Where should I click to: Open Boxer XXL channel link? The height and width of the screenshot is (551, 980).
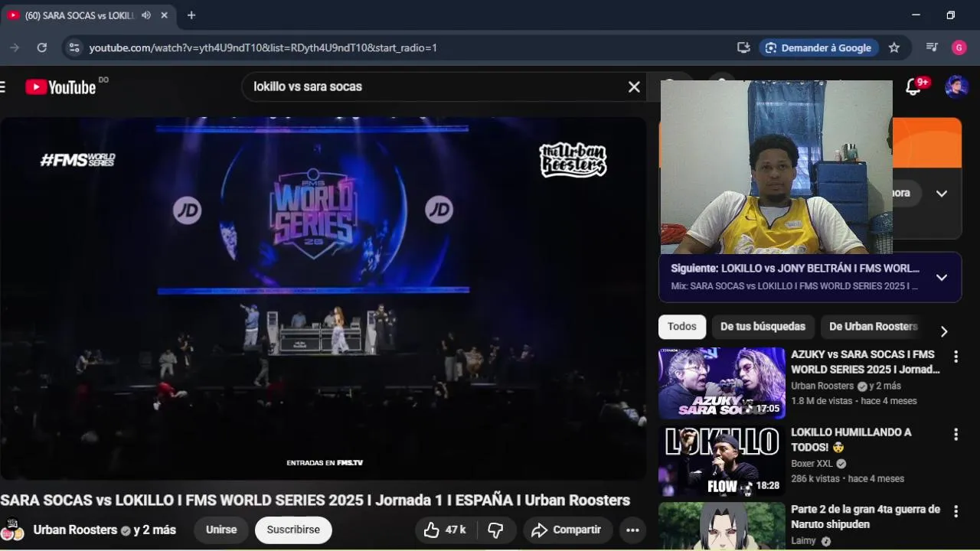812,464
